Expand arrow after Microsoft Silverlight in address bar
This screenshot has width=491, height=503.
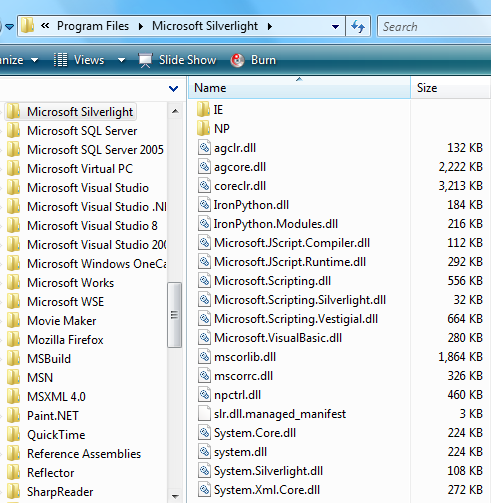tap(270, 26)
